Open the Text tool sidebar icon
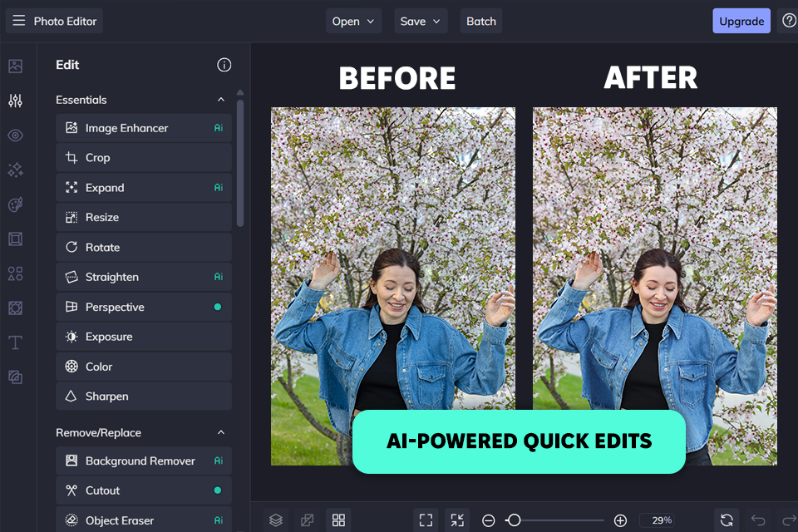 (15, 342)
